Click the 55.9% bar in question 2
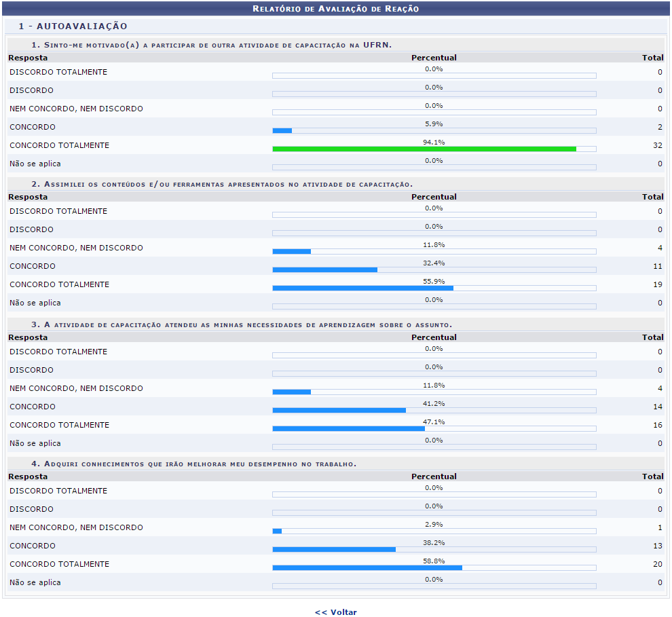Viewport: 672px width, 617px height. [362, 288]
